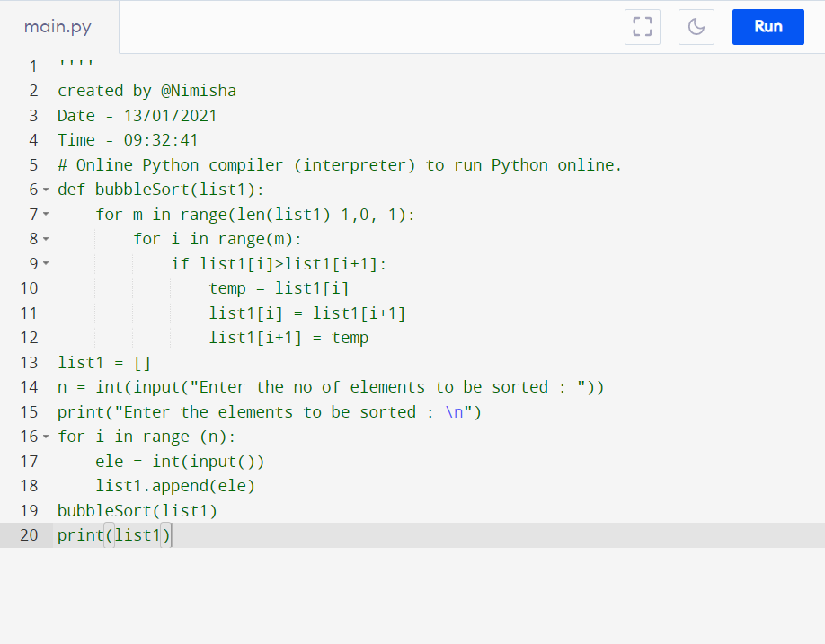Click the 'bubbleSort(list1)' call on line 19
This screenshot has width=825, height=644.
137,511
